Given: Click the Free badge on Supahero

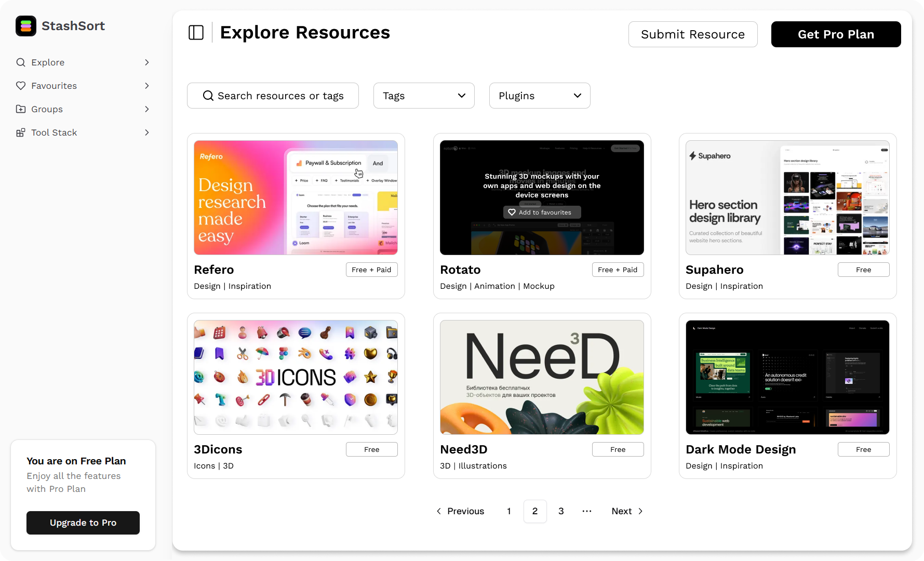Looking at the screenshot, I should coord(864,270).
